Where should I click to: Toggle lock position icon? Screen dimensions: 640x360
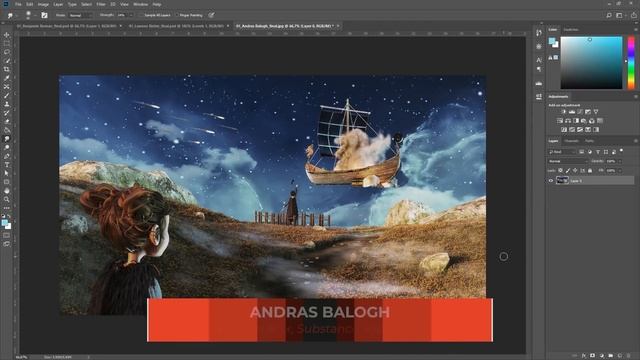(x=575, y=170)
